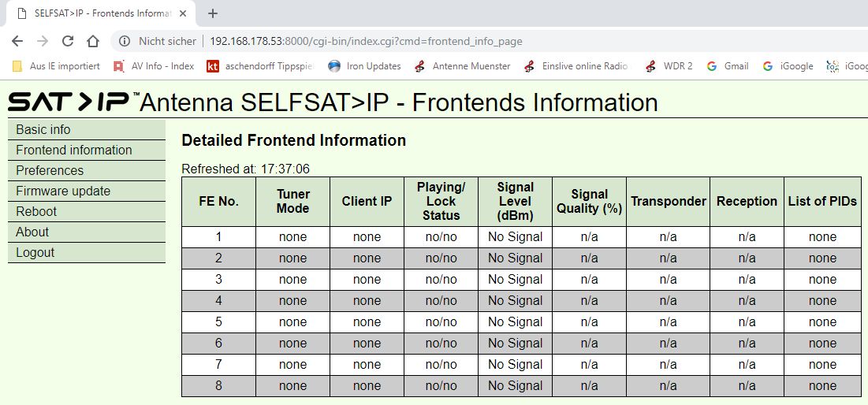Go to the browser home page icon
The height and width of the screenshot is (405, 868).
[93, 41]
